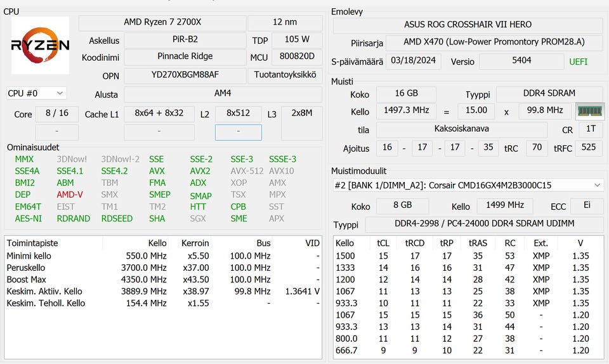Viewport: 609px width, 364px height.
Task: Click the AVX2 feature label
Action: click(x=200, y=171)
